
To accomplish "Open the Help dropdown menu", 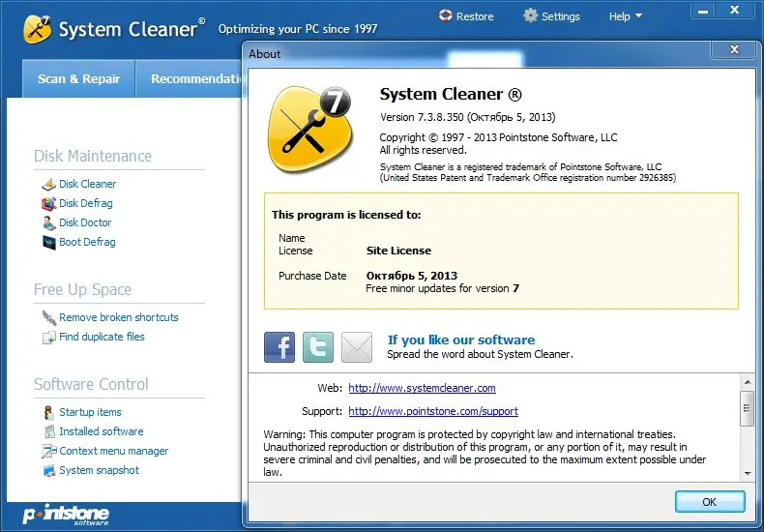I will (x=626, y=16).
